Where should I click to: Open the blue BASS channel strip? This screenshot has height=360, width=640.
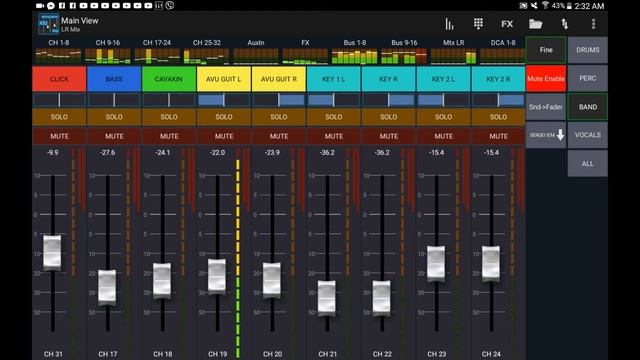[114, 79]
